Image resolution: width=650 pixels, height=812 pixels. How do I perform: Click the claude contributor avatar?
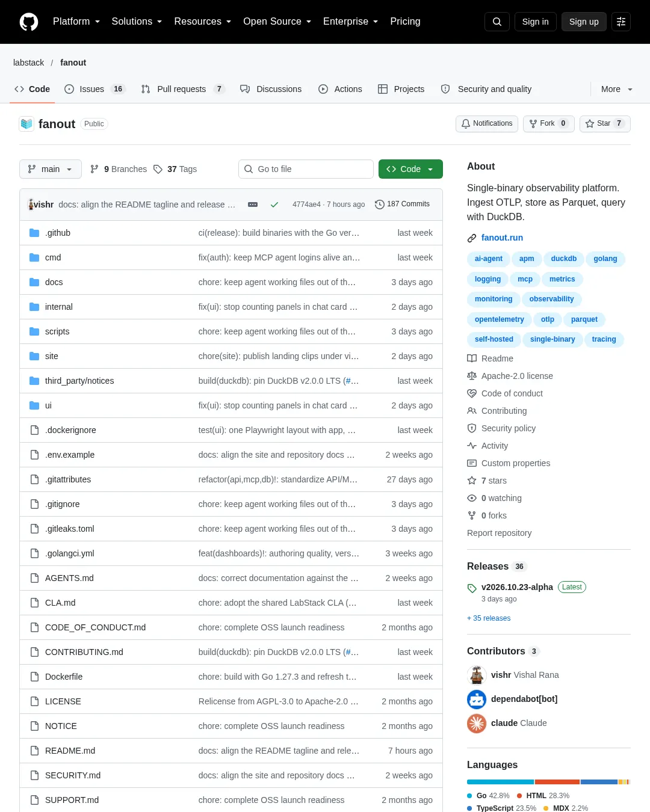tap(477, 723)
